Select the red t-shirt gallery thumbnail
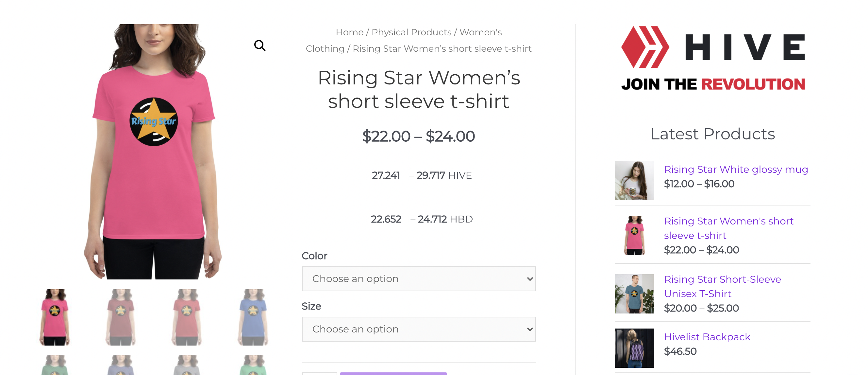Viewport: 868px width, 375px height. point(187,317)
